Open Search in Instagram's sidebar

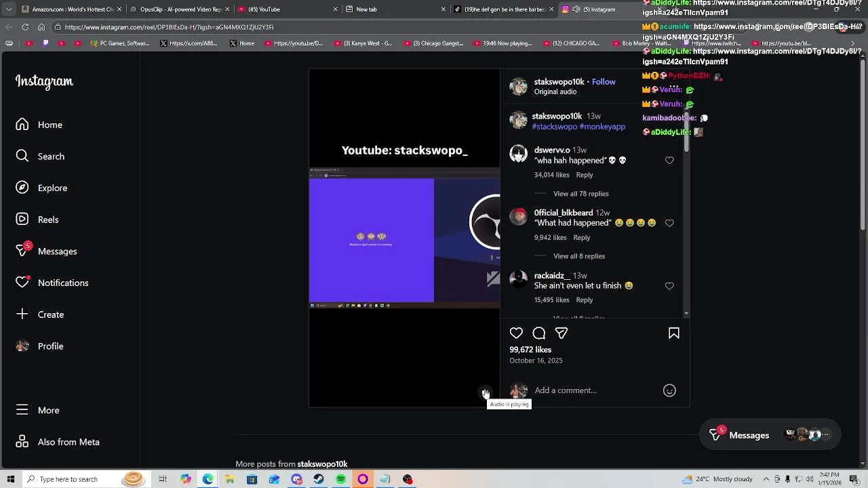[x=41, y=157]
